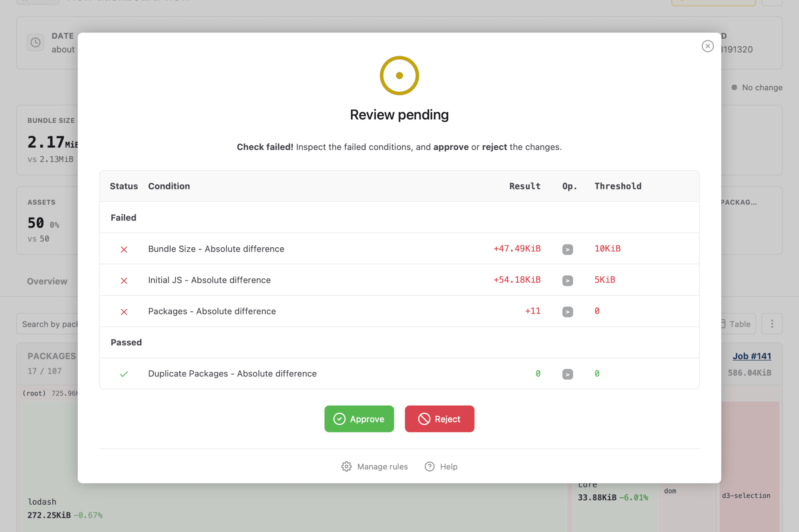
Task: Reject the bundle changes
Action: [439, 419]
